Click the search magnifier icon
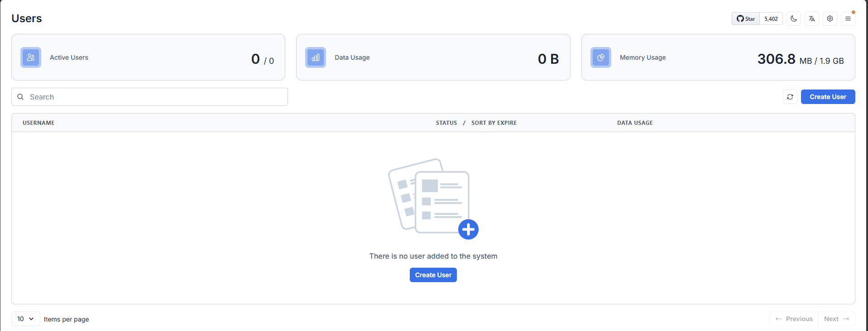Viewport: 868px width, 331px height. (x=20, y=97)
